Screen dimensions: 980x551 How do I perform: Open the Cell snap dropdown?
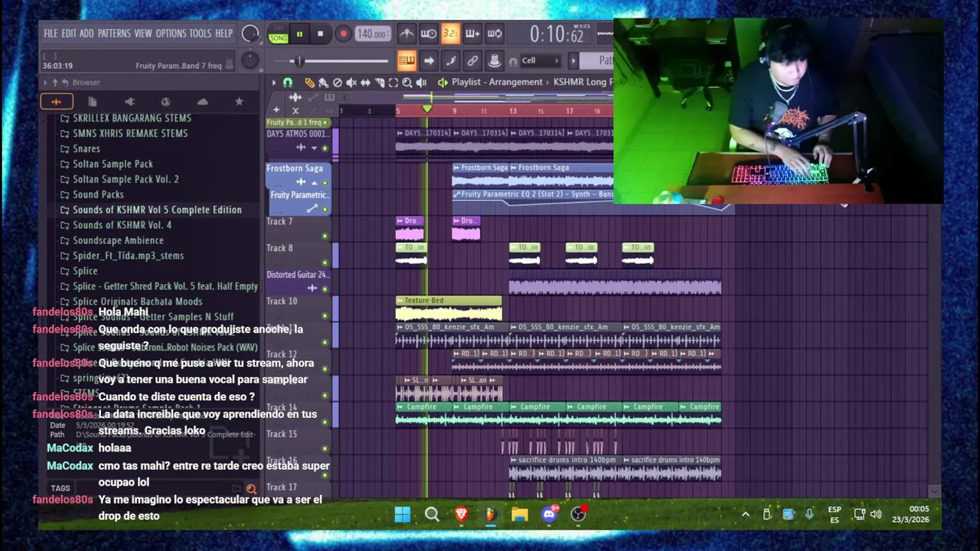click(x=541, y=60)
